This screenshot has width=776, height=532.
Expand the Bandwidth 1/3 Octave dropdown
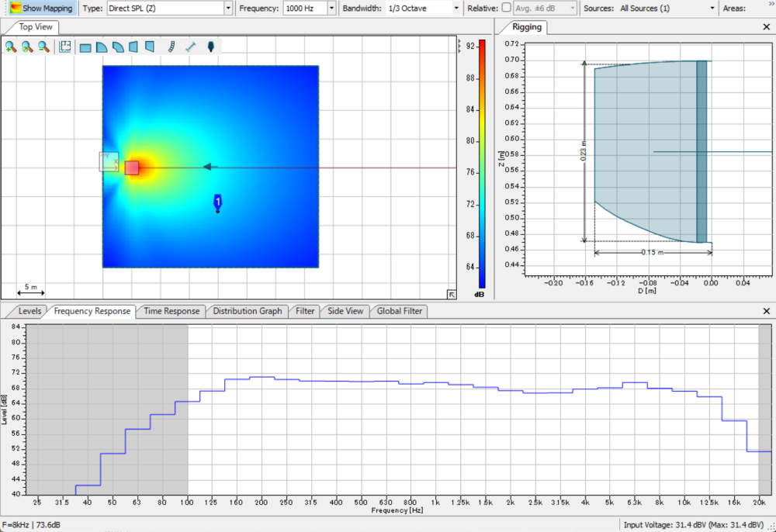pos(456,8)
